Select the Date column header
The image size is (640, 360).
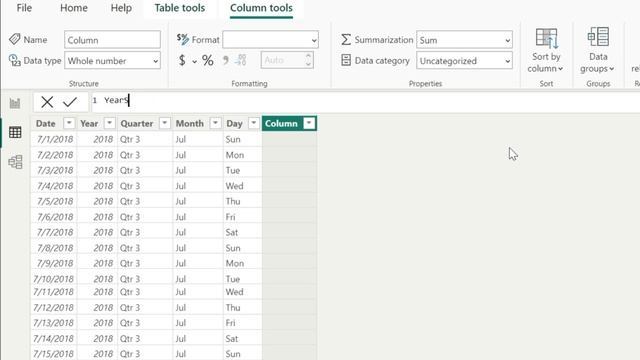[x=45, y=124]
